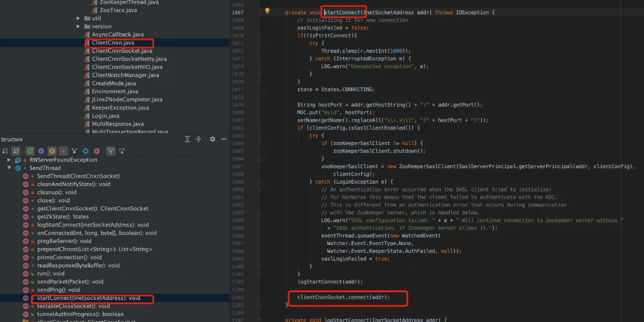Viewport: 644px width, 322px height.
Task: Toggle Show Lambdas pink icon
Action: click(x=97, y=151)
